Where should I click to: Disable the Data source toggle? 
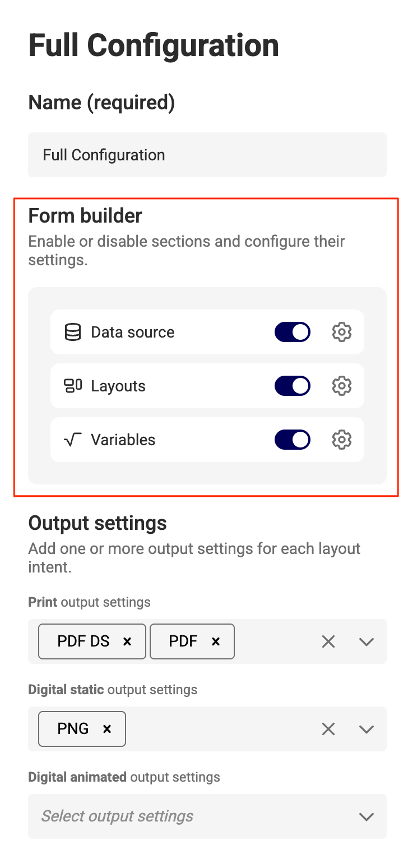point(293,332)
